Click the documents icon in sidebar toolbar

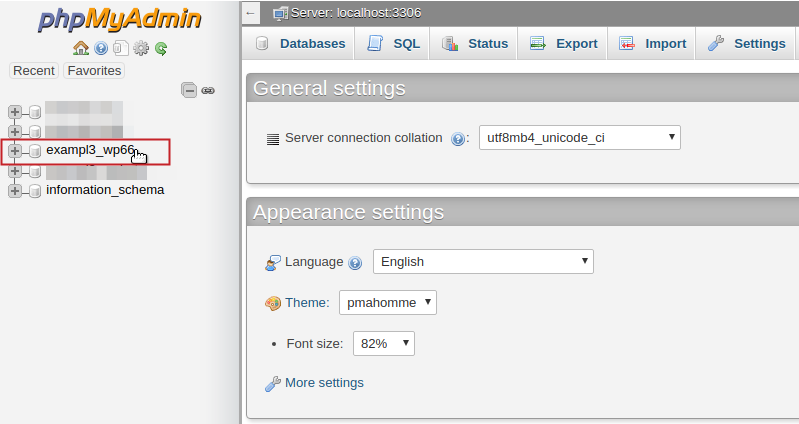click(120, 48)
